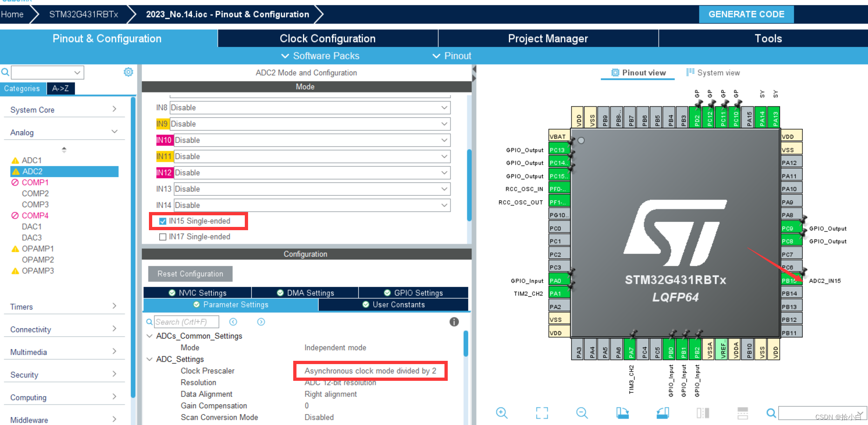The height and width of the screenshot is (425, 868).
Task: Open the IN14 mode dropdown
Action: [312, 205]
